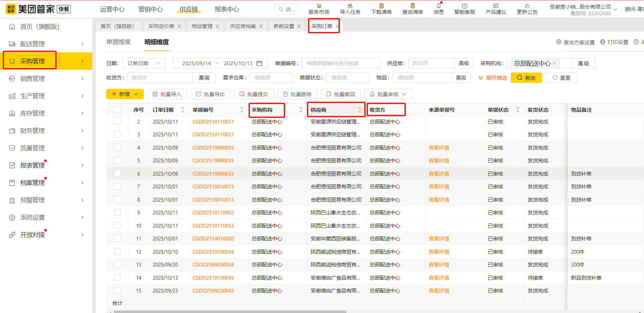This screenshot has height=313, width=644.
Task: Open the 服务市场 cart icon
Action: [x=319, y=6]
